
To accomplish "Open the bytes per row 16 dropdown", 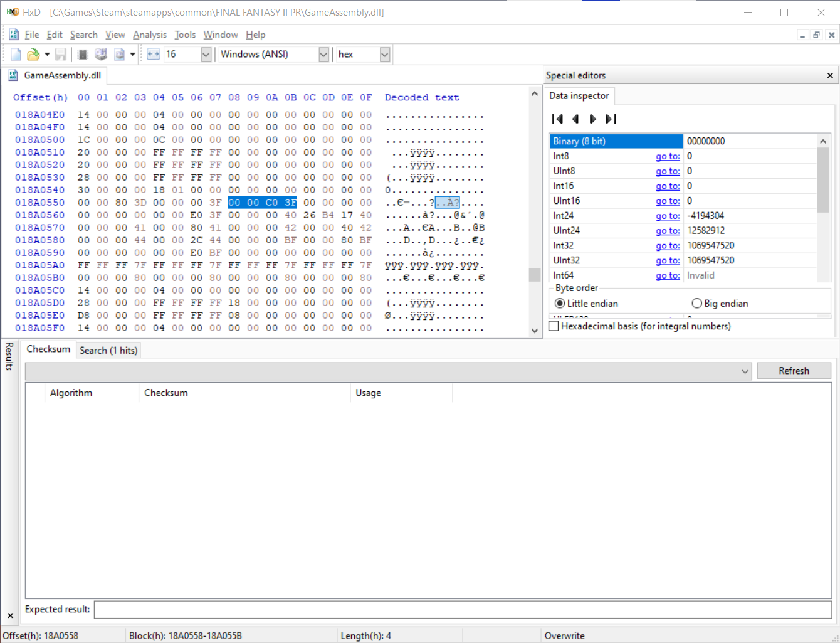I will (x=206, y=55).
